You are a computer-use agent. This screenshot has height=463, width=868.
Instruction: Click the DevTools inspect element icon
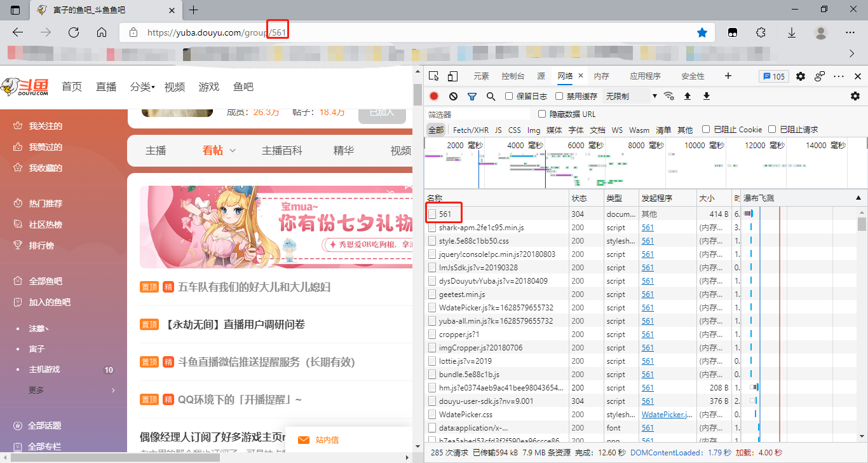click(x=434, y=76)
